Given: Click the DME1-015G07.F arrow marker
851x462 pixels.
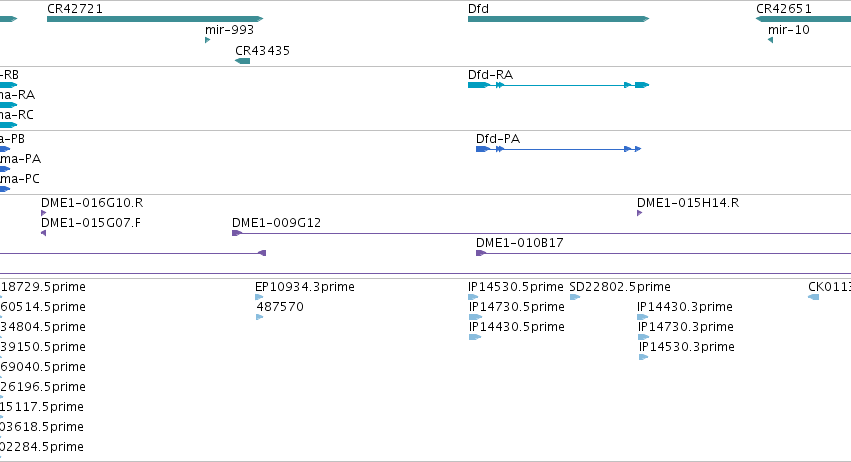Looking at the screenshot, I should [43, 233].
